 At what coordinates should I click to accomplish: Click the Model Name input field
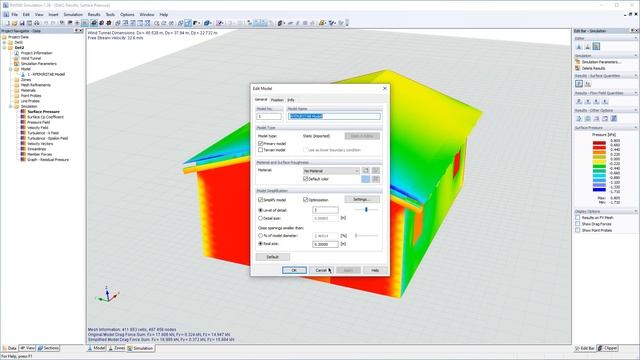[334, 116]
